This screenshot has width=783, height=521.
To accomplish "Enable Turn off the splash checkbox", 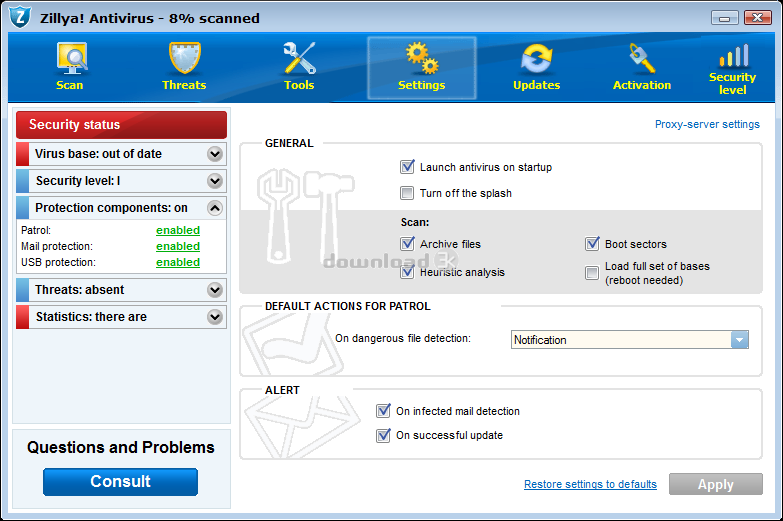I will [x=407, y=193].
